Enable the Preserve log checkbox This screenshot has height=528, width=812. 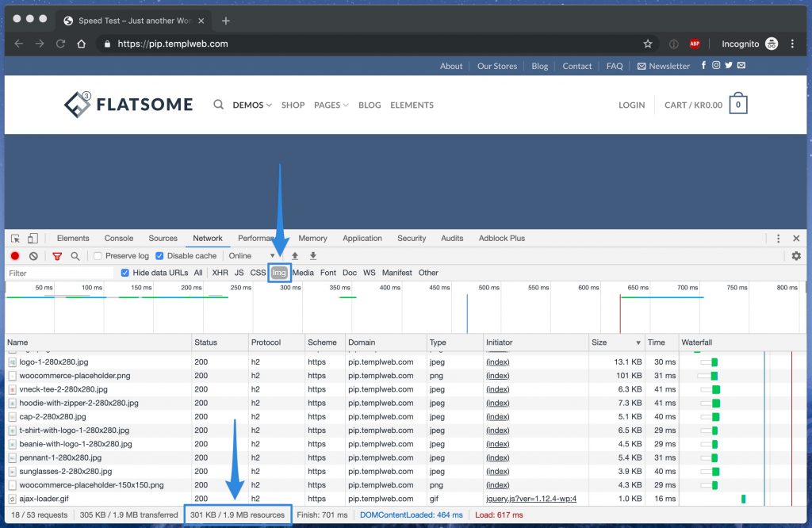point(98,256)
